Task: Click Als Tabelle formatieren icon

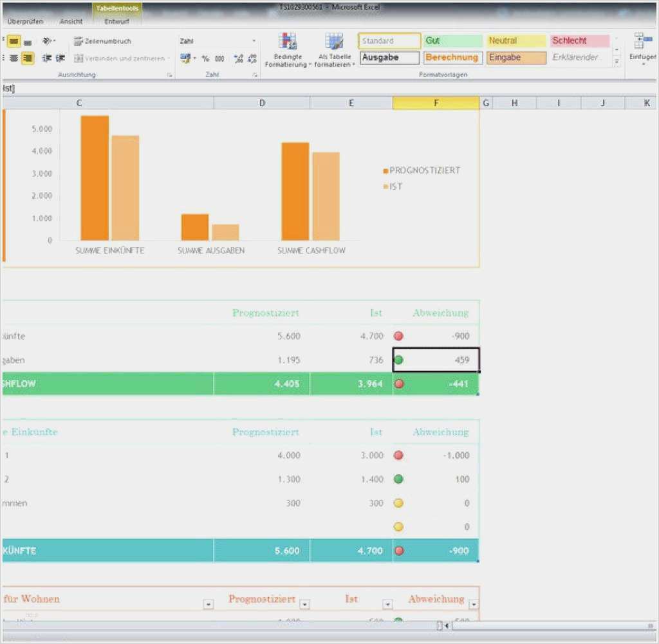Action: pos(333,42)
